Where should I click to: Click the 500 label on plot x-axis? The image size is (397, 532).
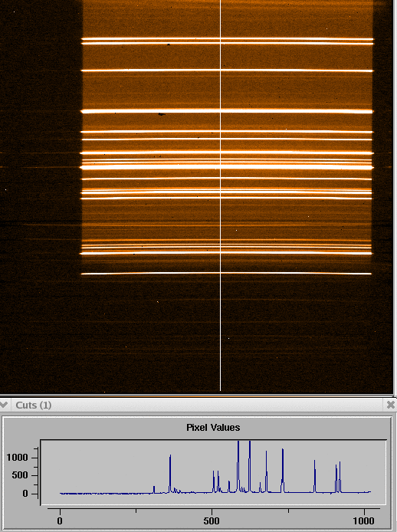point(212,521)
